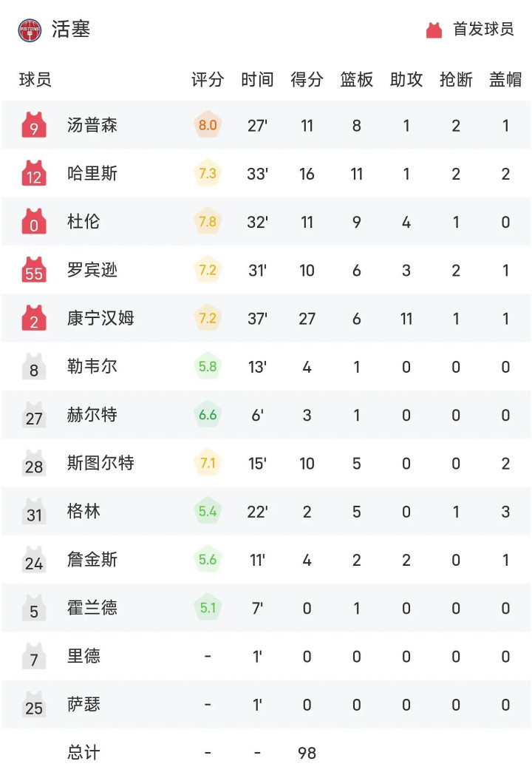
Task: Sort by the 评分 column header
Action: 208,80
